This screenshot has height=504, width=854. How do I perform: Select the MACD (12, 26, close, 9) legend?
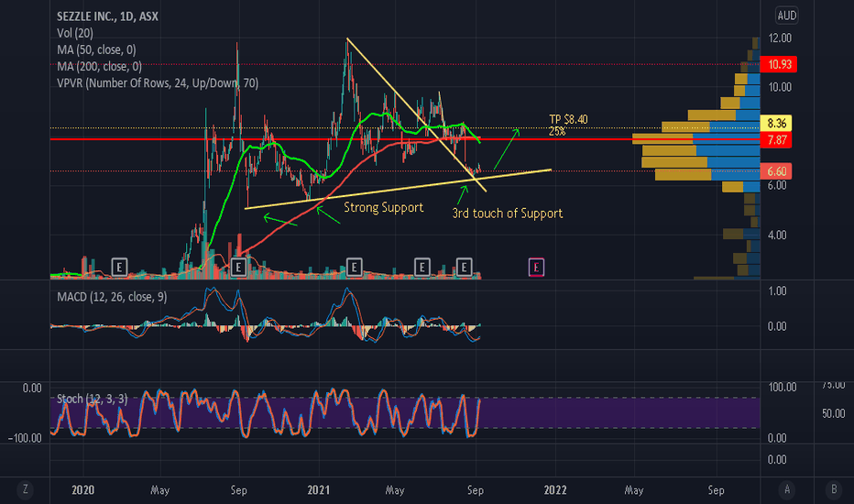[112, 297]
